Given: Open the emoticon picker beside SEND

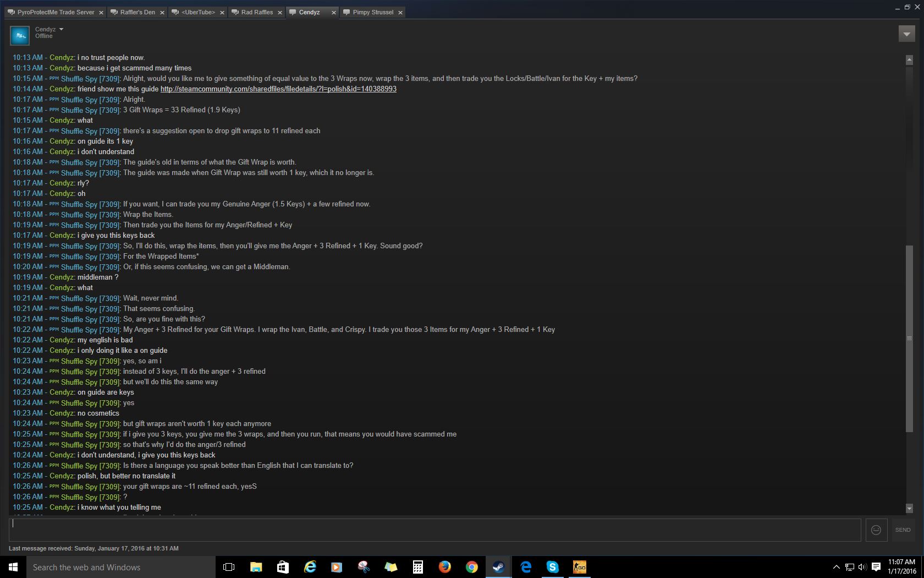Looking at the screenshot, I should [876, 530].
